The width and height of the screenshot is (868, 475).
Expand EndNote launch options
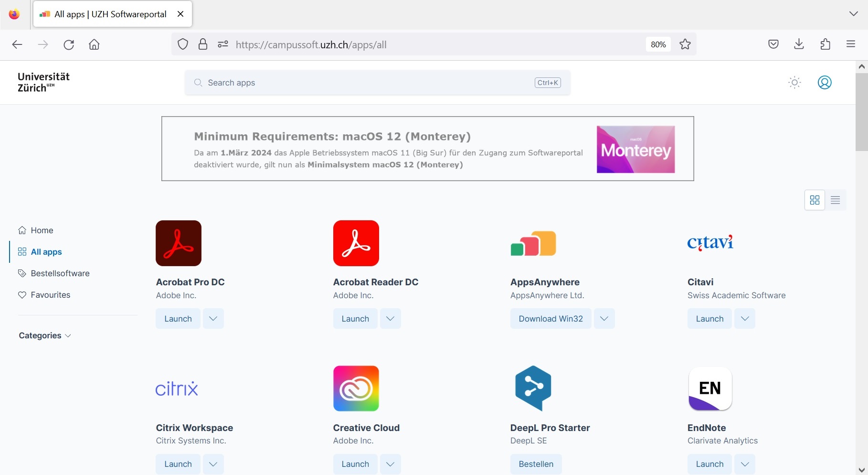(x=745, y=464)
